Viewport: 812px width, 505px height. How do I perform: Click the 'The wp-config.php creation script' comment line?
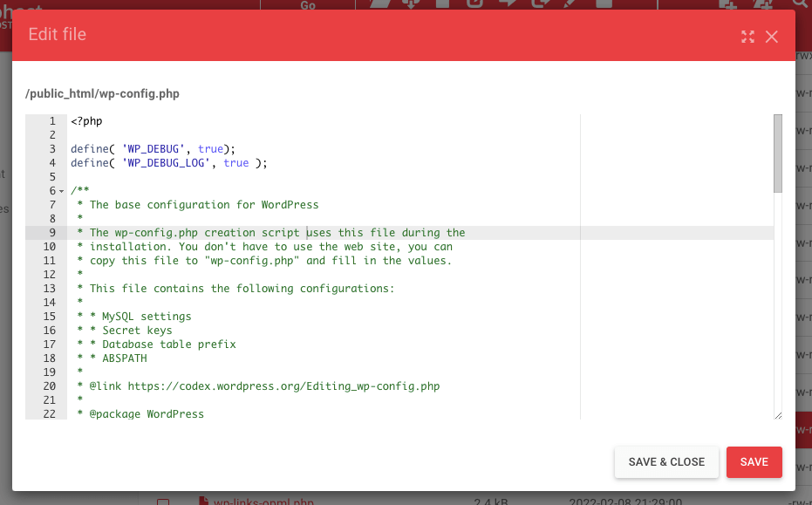[271, 233]
